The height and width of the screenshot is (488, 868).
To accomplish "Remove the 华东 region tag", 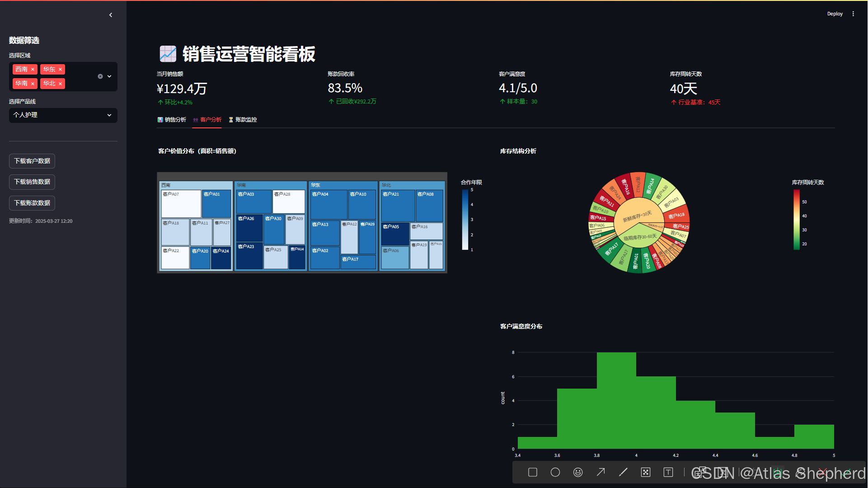I will click(60, 70).
